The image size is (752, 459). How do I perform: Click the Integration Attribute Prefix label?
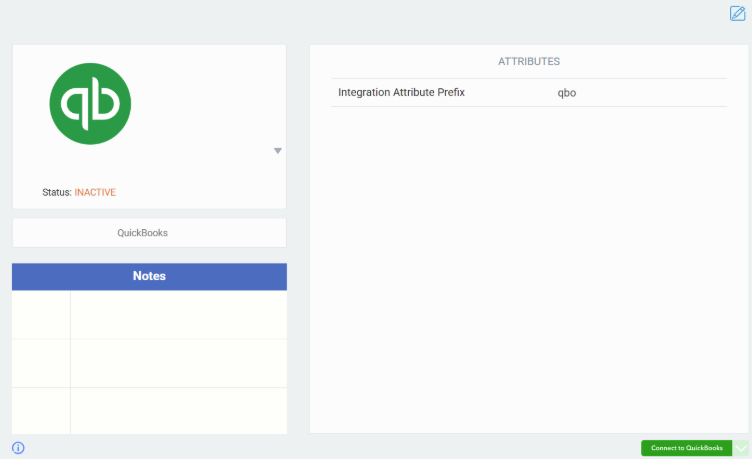(401, 93)
